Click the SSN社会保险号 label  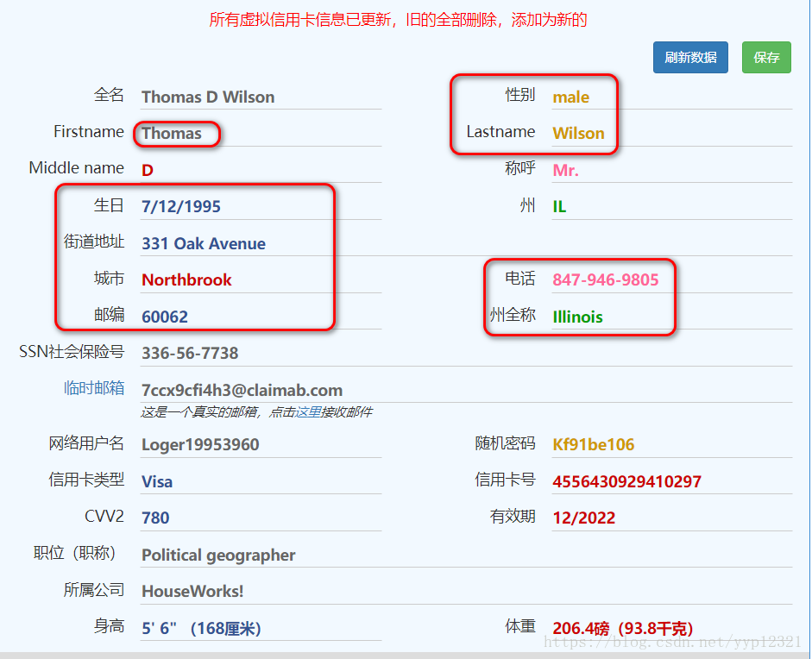(x=72, y=352)
